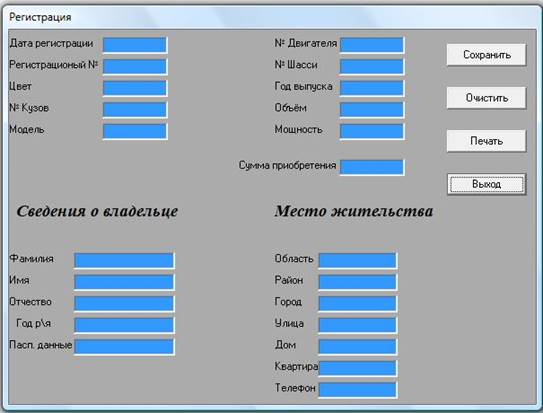This screenshot has height=413, width=543.
Task: Clear the form with Очистить button
Action: tap(486, 98)
